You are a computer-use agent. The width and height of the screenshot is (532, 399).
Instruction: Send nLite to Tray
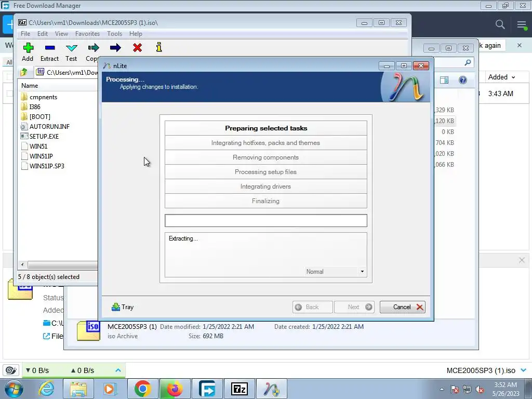[123, 307]
